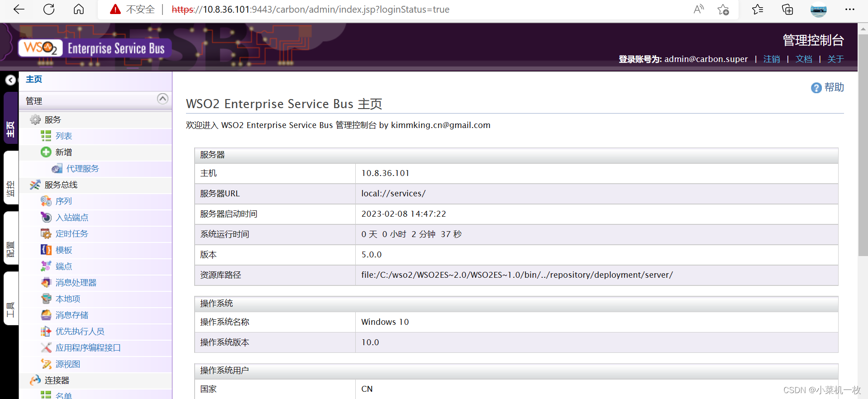Open browser collections
The height and width of the screenshot is (399, 868).
[787, 9]
